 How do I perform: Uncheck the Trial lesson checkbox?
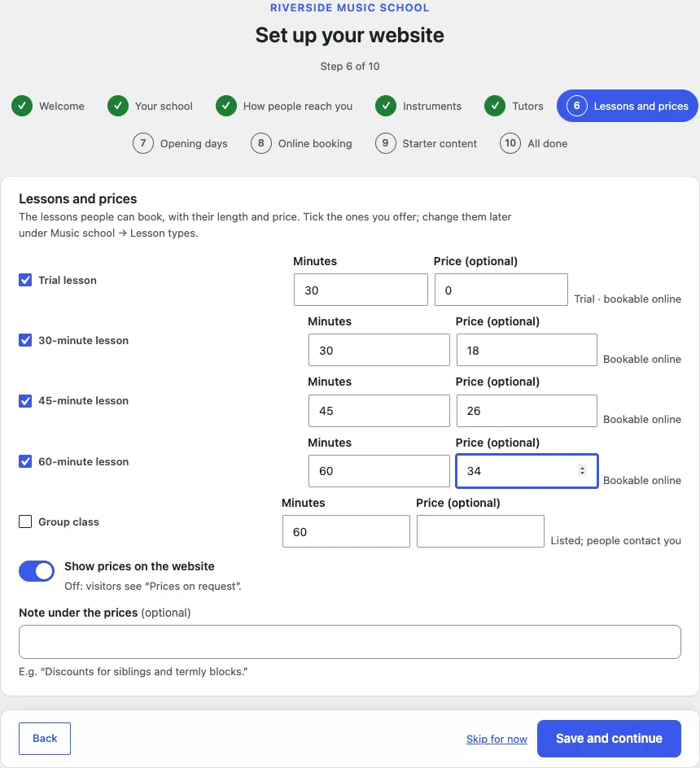click(x=25, y=280)
